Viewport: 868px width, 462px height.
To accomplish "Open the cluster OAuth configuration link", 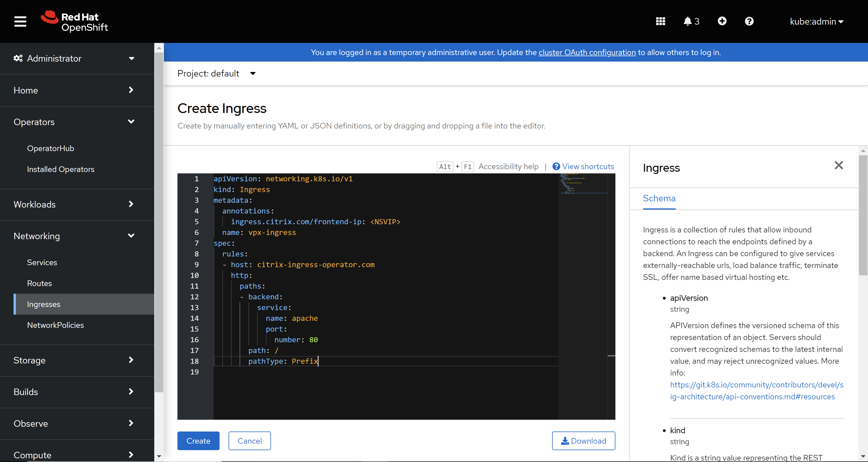I will 587,53.
